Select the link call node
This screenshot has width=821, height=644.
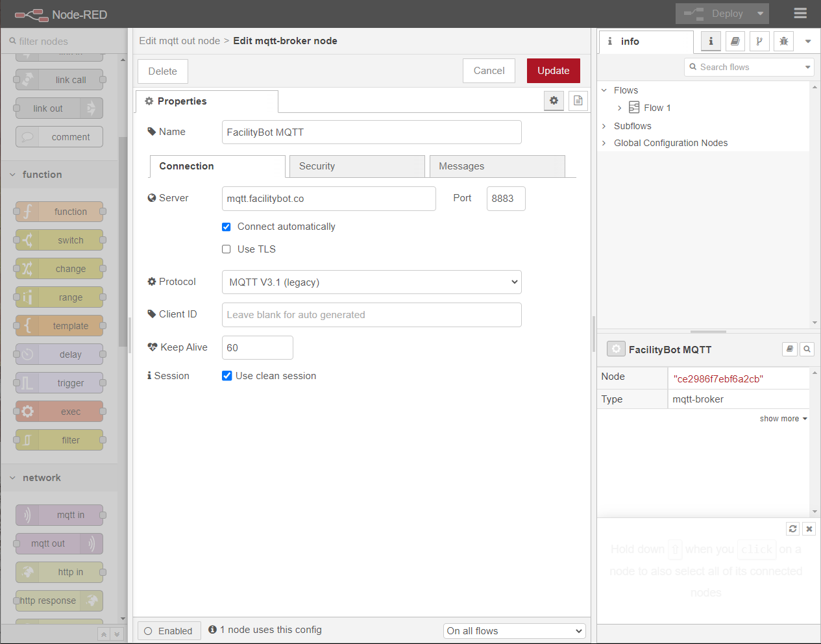(x=60, y=80)
